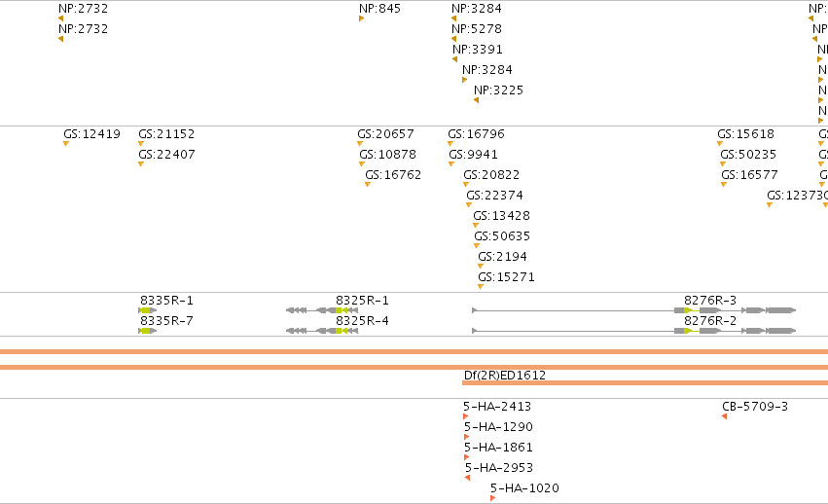Open the 5-HA-1861 feature label
The height and width of the screenshot is (504, 828).
click(x=498, y=448)
